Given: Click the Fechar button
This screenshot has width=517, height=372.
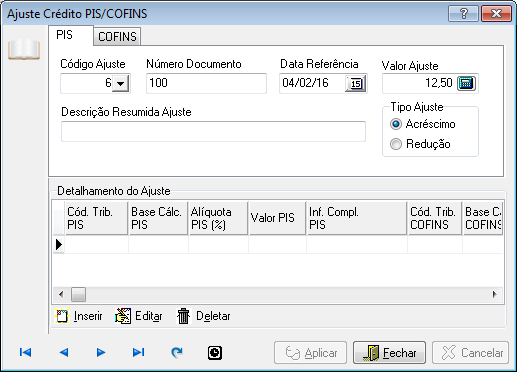Looking at the screenshot, I should click(x=389, y=353).
